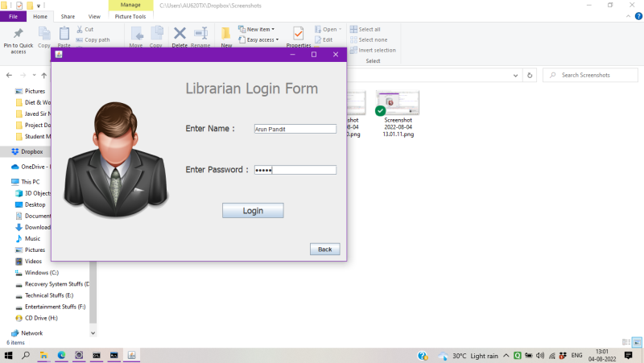This screenshot has height=363, width=644.
Task: Open the Easy access dropdown
Action: tap(258, 39)
